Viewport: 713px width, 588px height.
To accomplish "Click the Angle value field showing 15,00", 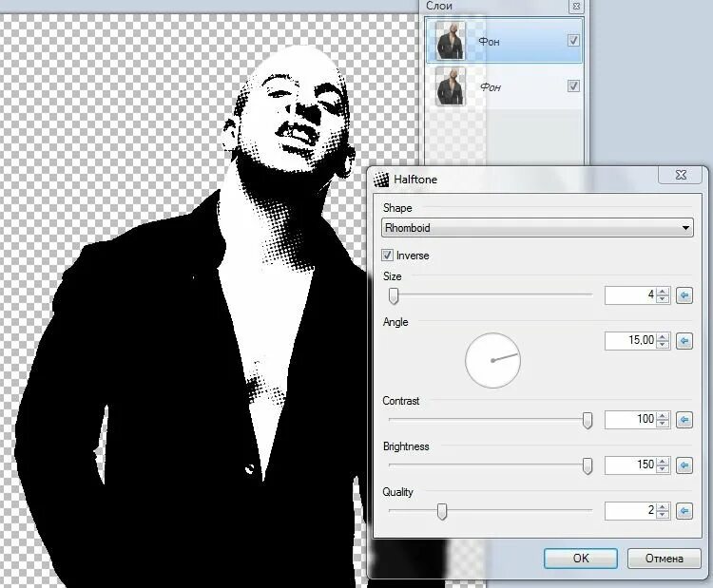I will coord(631,341).
